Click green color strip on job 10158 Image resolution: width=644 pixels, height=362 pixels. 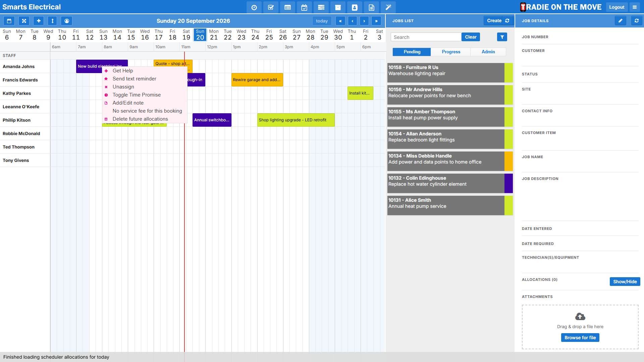tap(508, 73)
